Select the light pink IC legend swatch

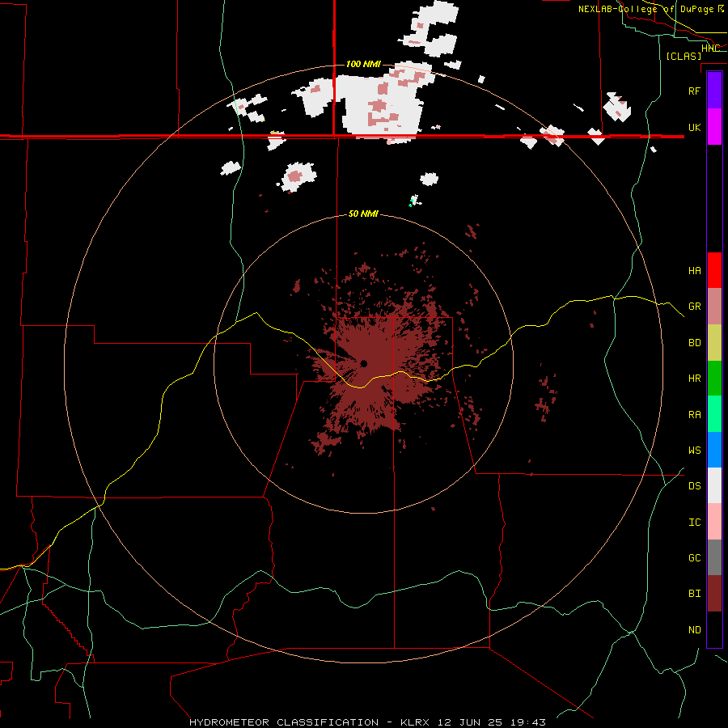pyautogui.click(x=714, y=522)
